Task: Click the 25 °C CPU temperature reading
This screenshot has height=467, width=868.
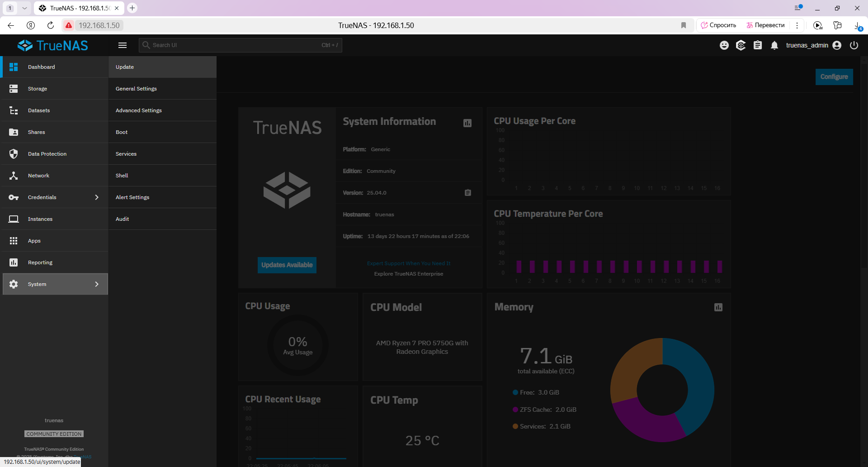Action: pos(422,441)
